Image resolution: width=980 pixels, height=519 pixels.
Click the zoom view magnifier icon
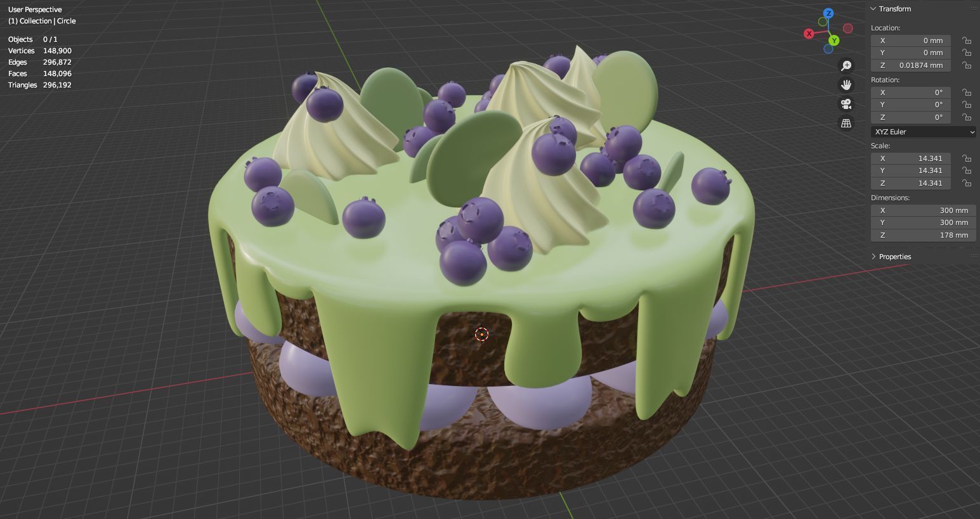846,66
